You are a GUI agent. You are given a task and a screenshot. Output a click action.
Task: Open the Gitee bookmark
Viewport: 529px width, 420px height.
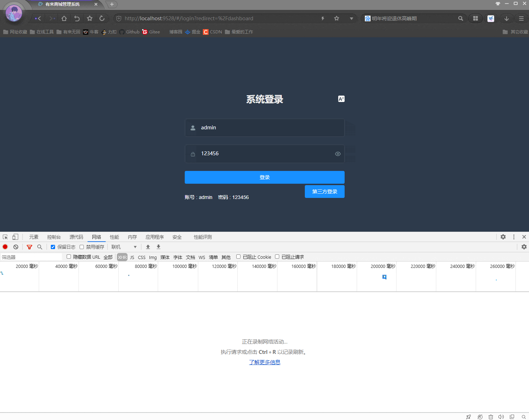tap(151, 32)
